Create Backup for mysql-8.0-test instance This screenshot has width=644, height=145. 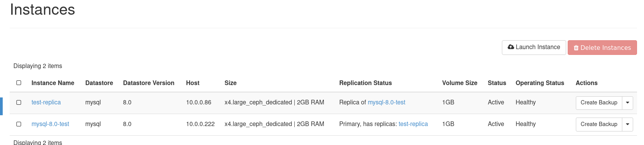[599, 125]
